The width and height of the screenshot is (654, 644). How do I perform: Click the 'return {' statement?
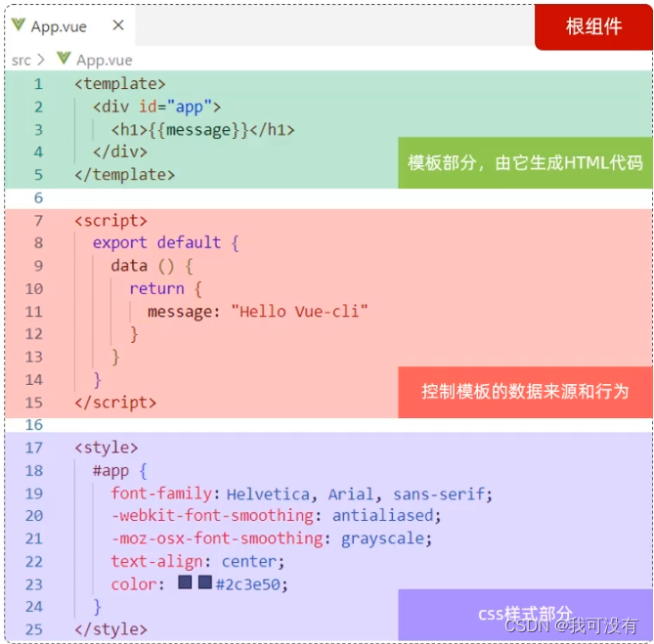166,288
